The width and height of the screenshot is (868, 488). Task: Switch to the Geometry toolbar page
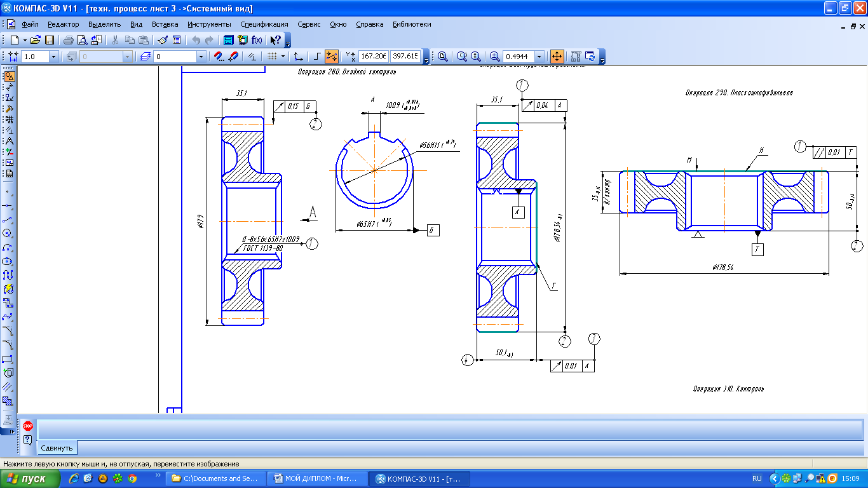point(9,76)
